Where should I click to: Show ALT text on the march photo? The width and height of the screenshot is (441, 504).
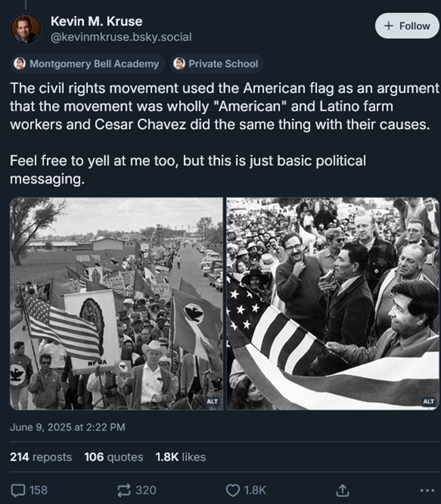pyautogui.click(x=213, y=401)
